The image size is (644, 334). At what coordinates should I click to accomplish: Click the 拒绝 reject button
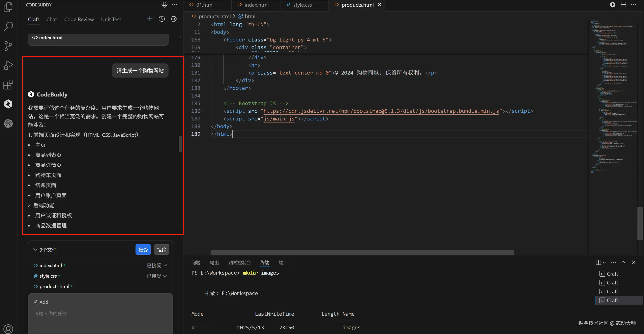(x=162, y=250)
